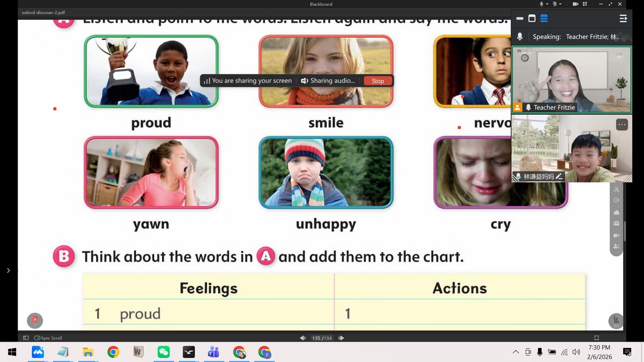
Task: Click the scissors screenshot tool icon
Action: coord(616,189)
